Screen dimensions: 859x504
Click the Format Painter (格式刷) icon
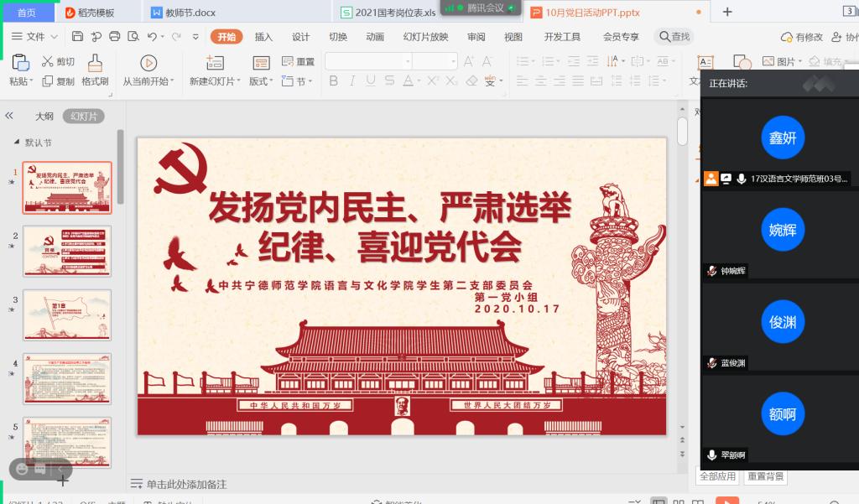[95, 63]
